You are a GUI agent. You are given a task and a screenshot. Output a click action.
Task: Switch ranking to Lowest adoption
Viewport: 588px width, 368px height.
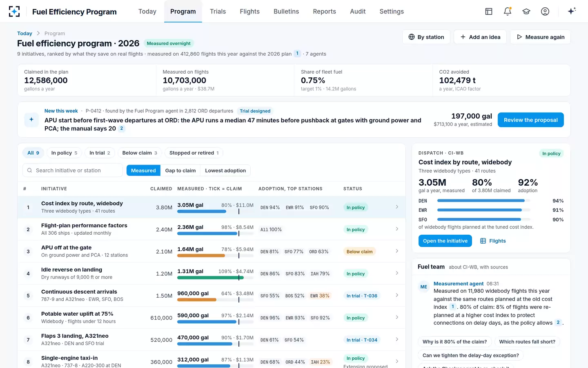click(x=225, y=171)
